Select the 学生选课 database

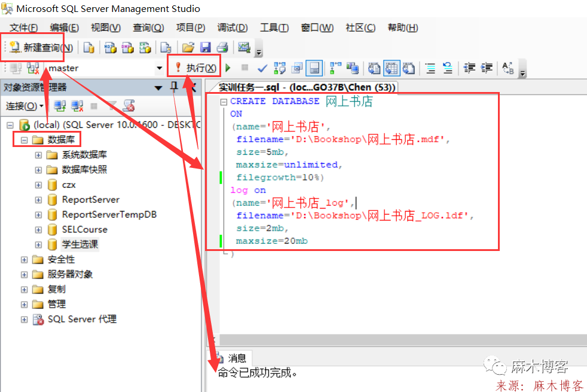tap(80, 244)
